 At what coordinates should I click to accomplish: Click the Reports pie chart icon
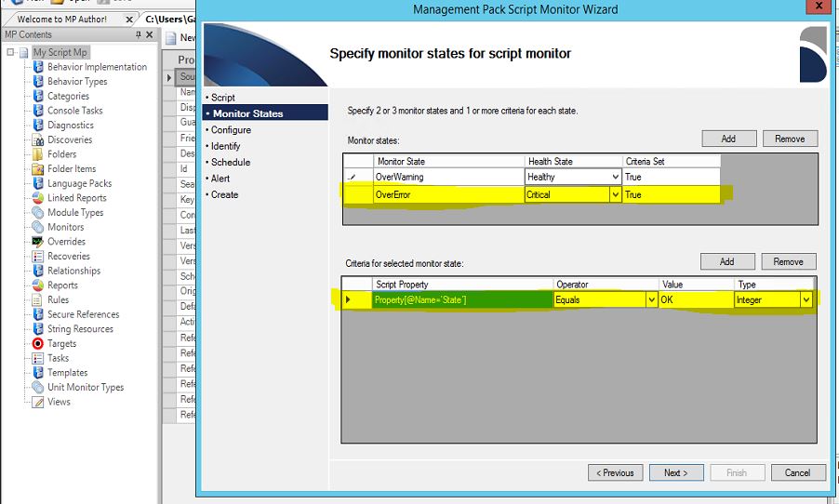(x=38, y=285)
